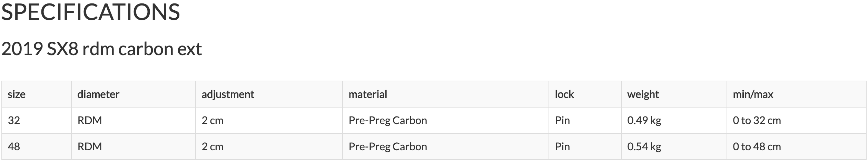Click the min/max column header
Screen dimensions: 868x162
click(x=753, y=94)
